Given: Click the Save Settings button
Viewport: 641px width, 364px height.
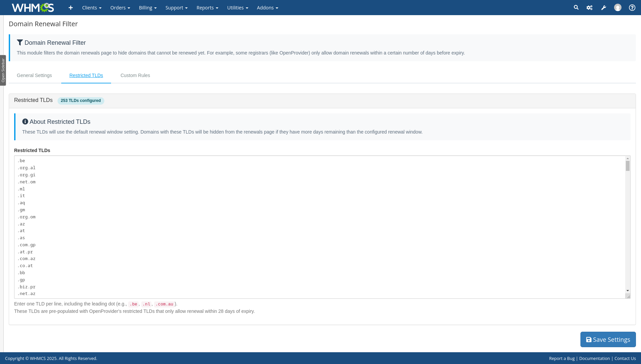Looking at the screenshot, I should 608,339.
